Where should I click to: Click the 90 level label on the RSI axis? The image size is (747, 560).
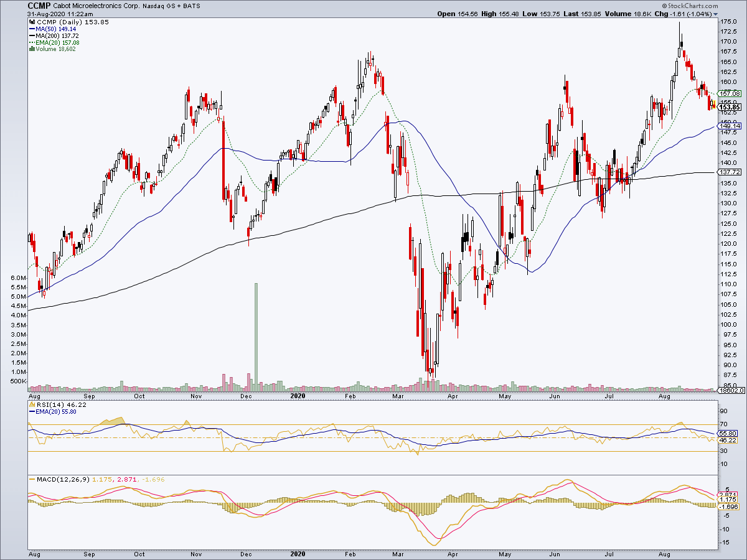point(725,411)
